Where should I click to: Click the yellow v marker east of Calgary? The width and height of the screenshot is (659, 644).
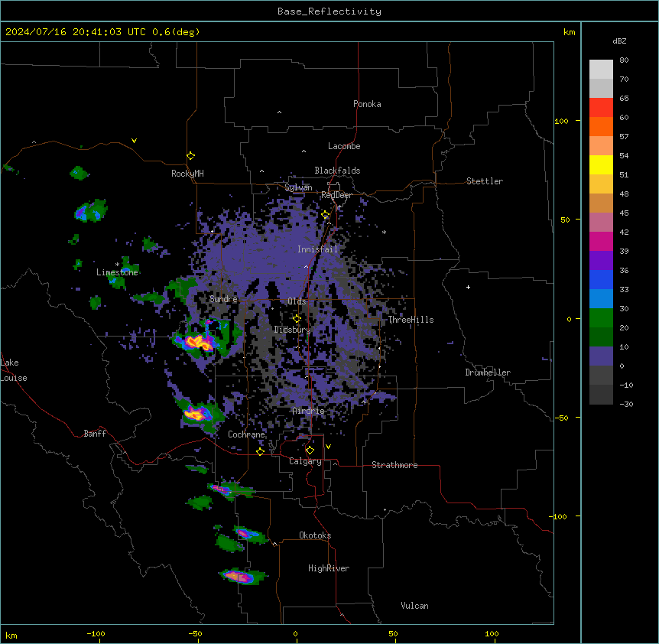328,447
